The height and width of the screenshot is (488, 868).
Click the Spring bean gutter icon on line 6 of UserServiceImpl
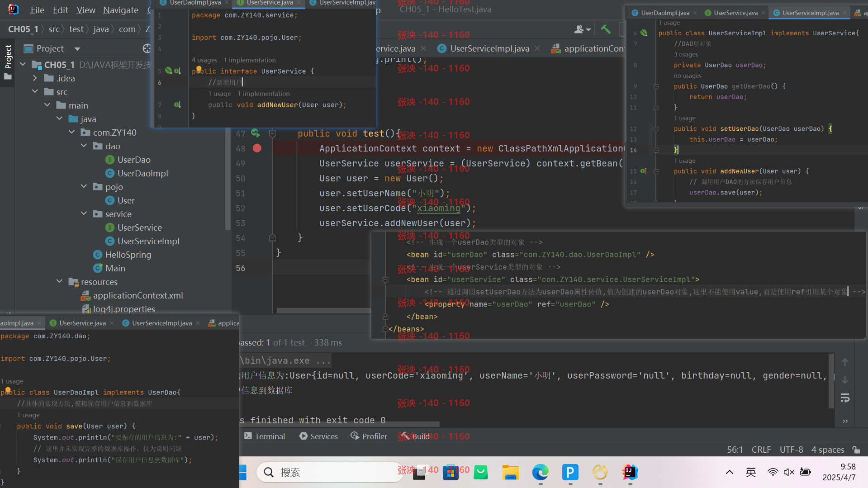point(644,33)
